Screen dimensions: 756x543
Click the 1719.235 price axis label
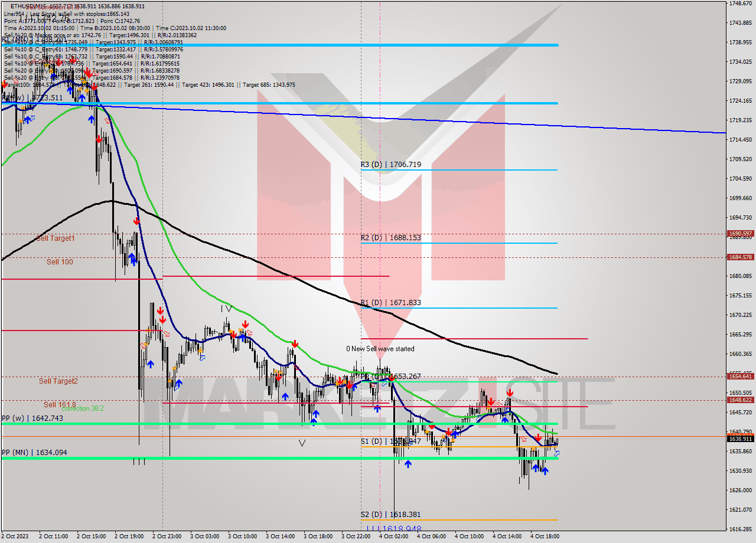[x=740, y=120]
